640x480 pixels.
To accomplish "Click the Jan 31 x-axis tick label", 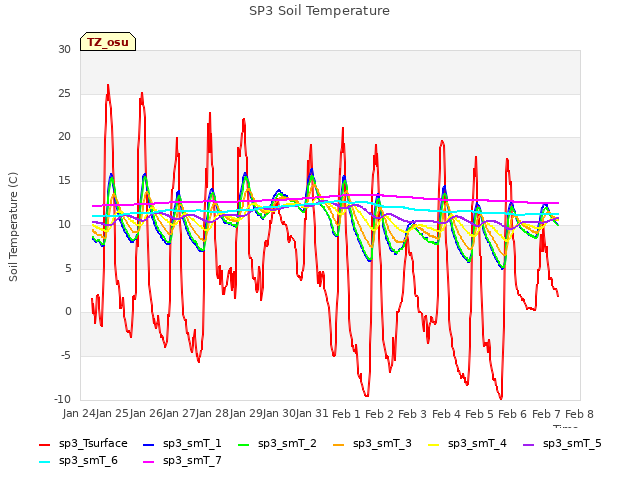I will pos(313,413).
